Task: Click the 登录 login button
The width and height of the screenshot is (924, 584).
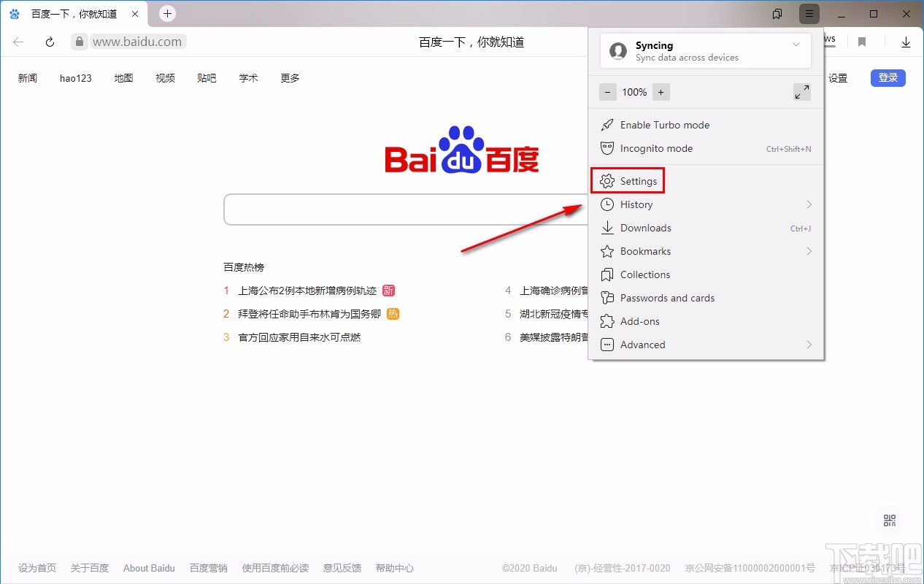Action: click(x=888, y=78)
